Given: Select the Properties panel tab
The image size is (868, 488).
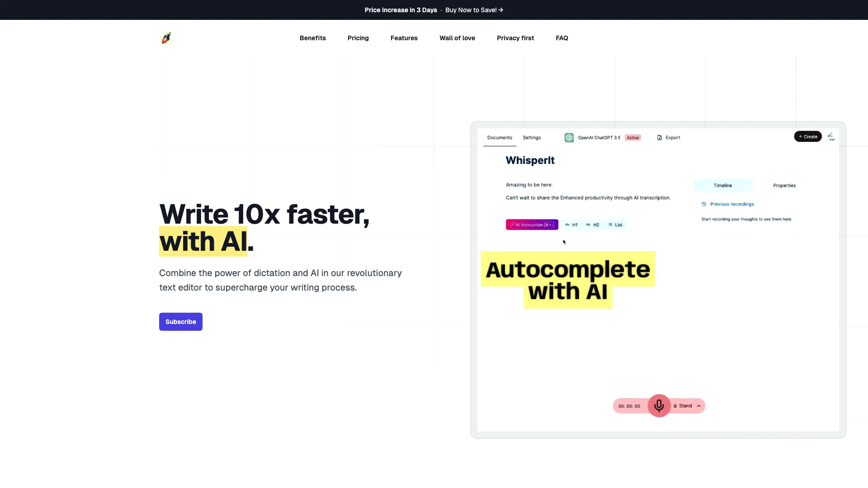Looking at the screenshot, I should point(784,185).
